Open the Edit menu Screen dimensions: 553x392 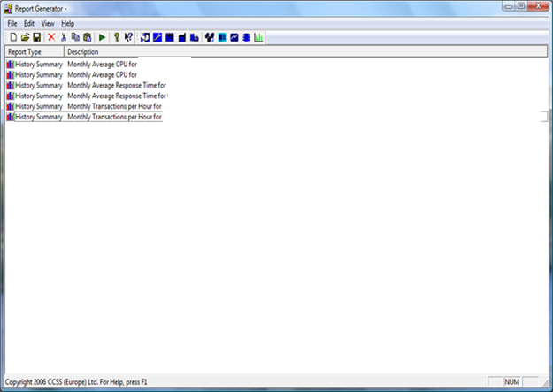coord(29,23)
